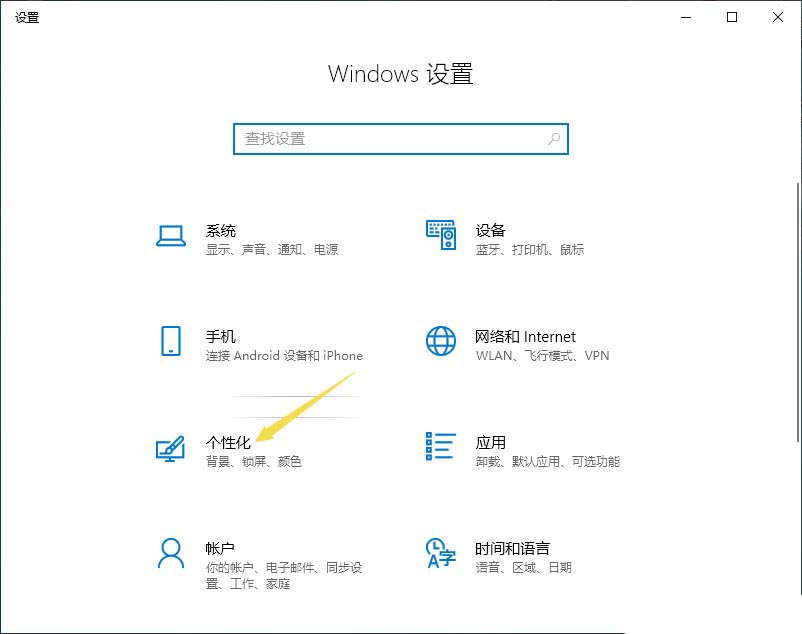The height and width of the screenshot is (634, 802).
Task: Open the 手机 settings title
Action: 220,337
